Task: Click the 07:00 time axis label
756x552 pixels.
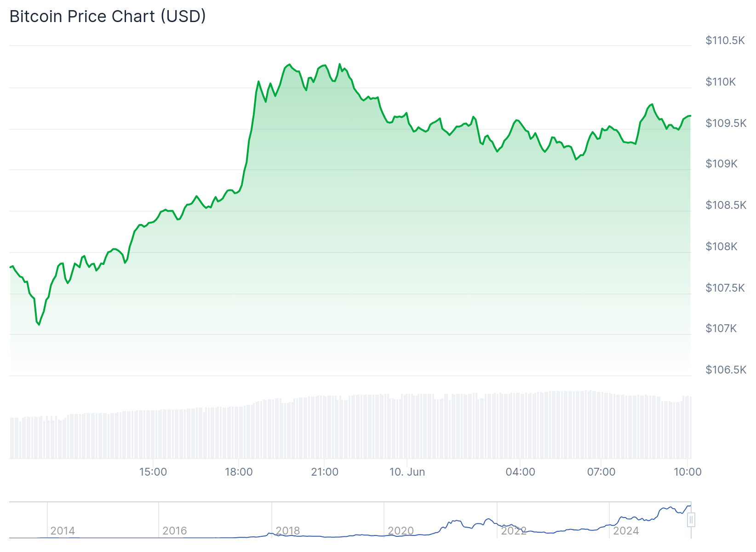Action: 601,472
